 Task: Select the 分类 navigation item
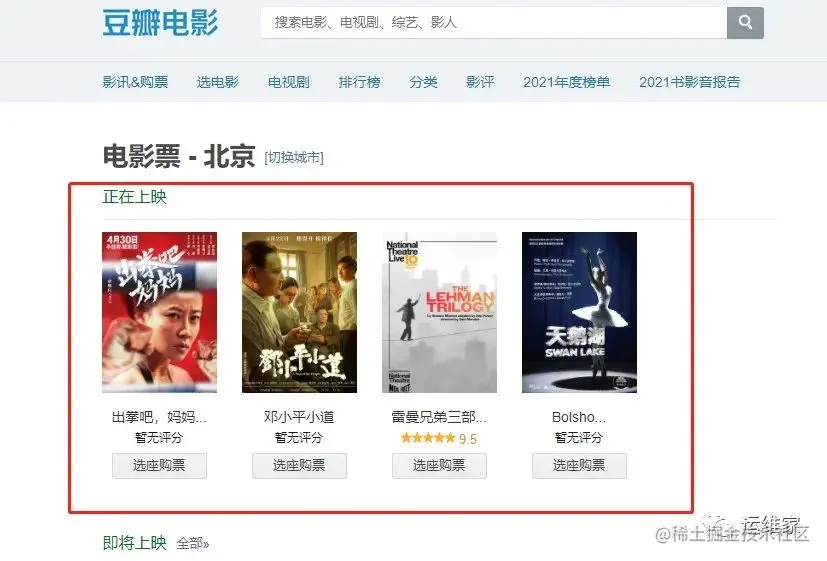click(x=423, y=82)
